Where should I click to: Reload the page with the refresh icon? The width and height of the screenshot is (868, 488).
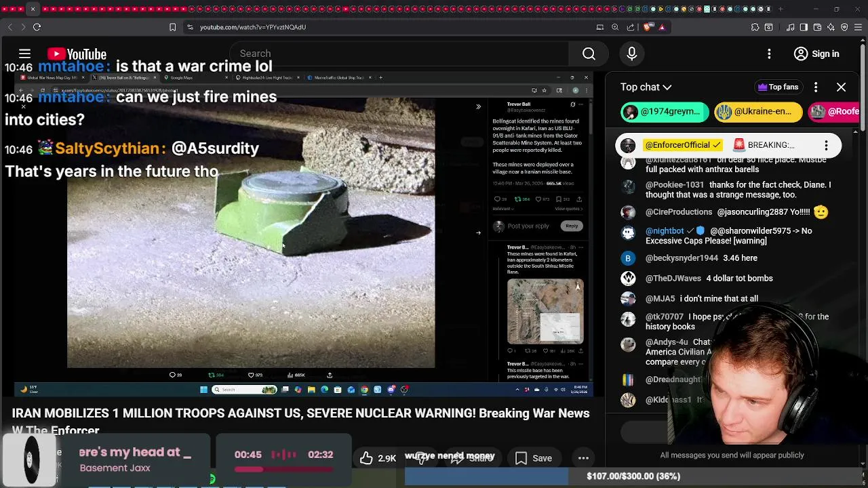37,27
